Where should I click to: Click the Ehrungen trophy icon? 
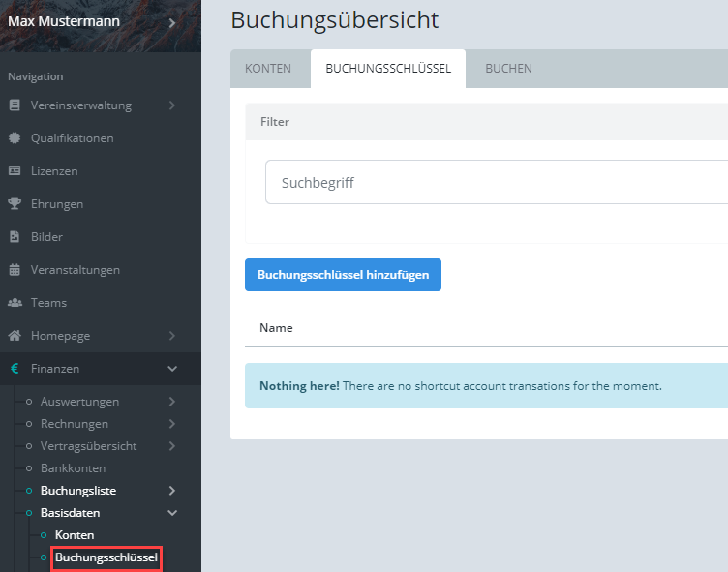(15, 204)
